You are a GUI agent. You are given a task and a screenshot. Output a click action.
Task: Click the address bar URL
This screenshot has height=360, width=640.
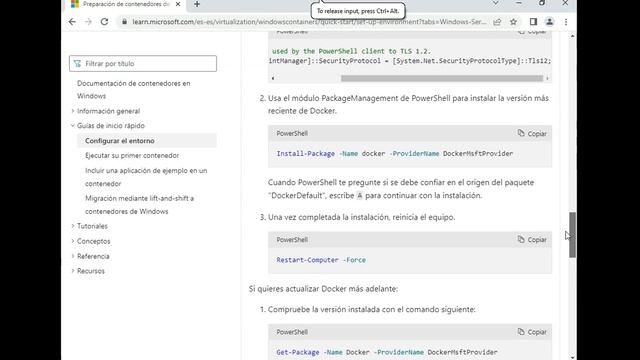coord(309,22)
